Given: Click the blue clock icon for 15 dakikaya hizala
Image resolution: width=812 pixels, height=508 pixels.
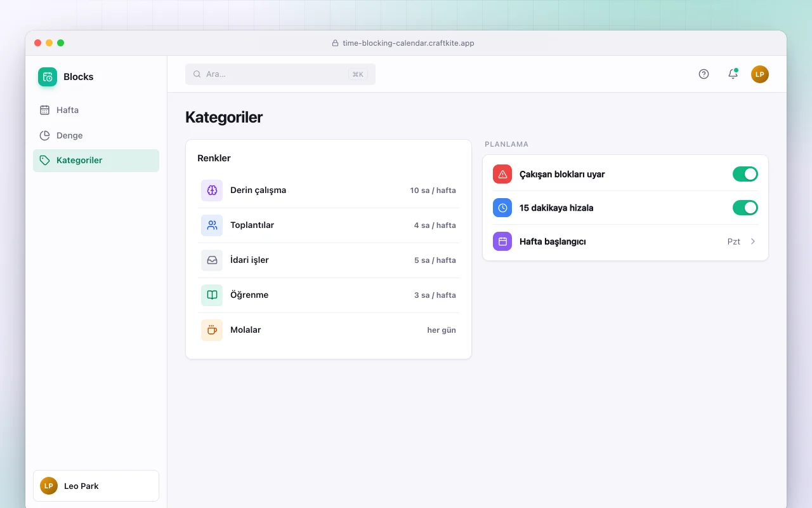Looking at the screenshot, I should point(502,208).
